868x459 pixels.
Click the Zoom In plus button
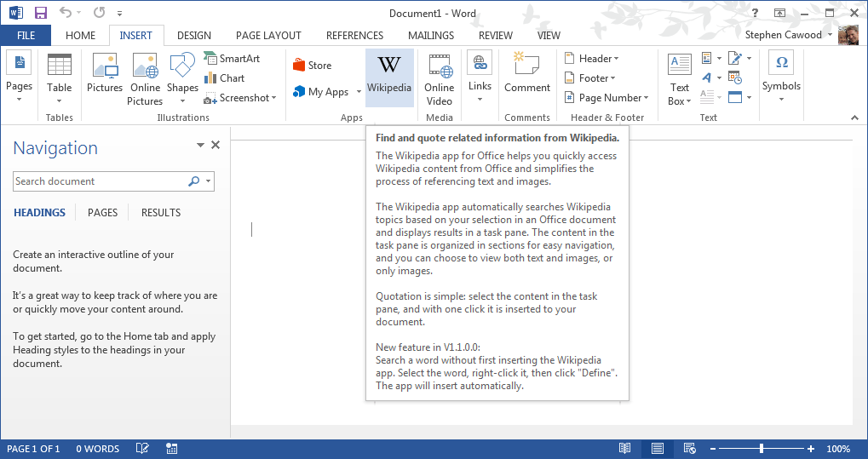pos(811,449)
